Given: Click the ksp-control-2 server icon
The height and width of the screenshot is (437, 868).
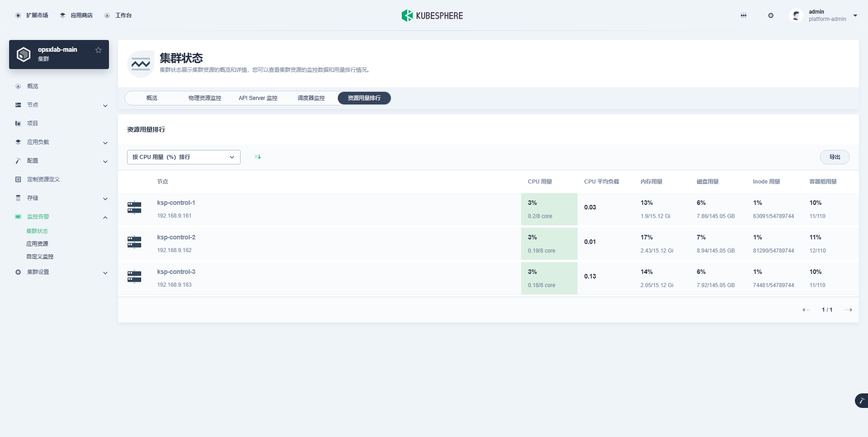Looking at the screenshot, I should (x=134, y=242).
